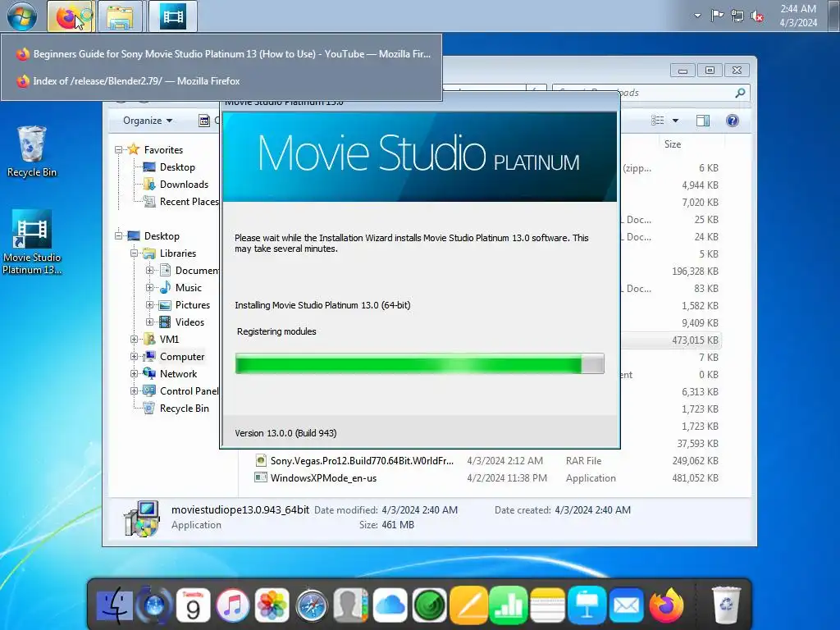Show hidden tray icons arrow

point(697,16)
